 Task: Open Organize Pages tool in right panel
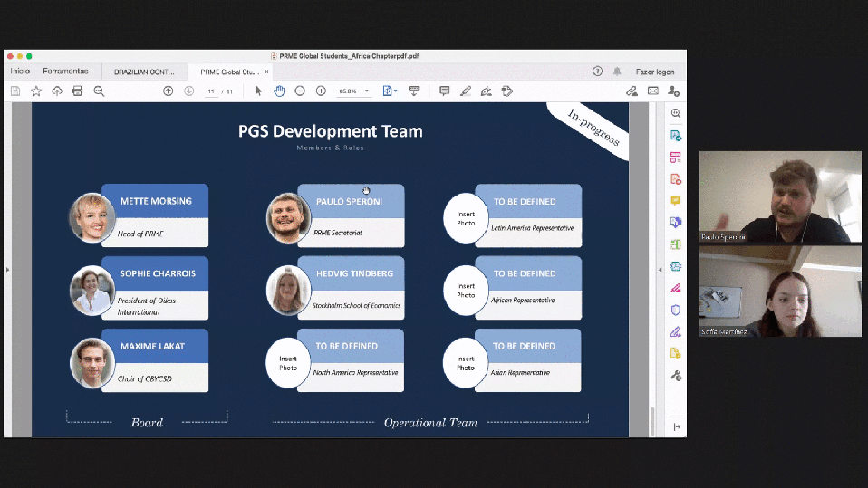tap(676, 244)
